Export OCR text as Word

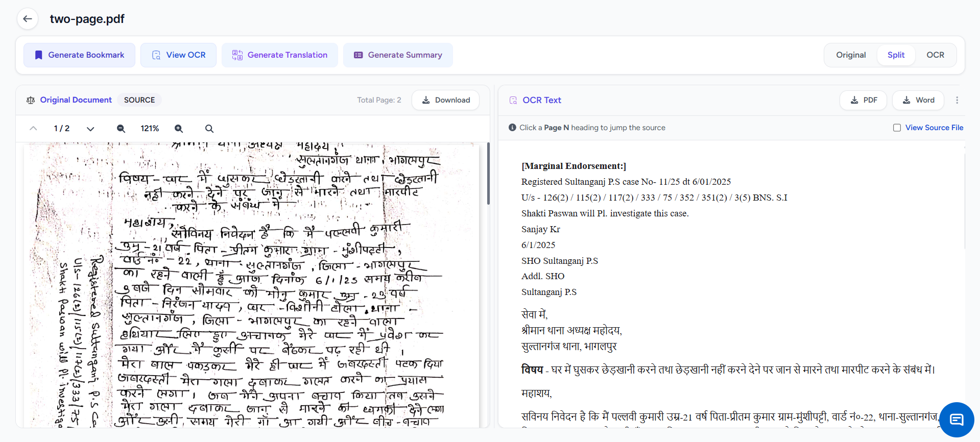pos(918,100)
